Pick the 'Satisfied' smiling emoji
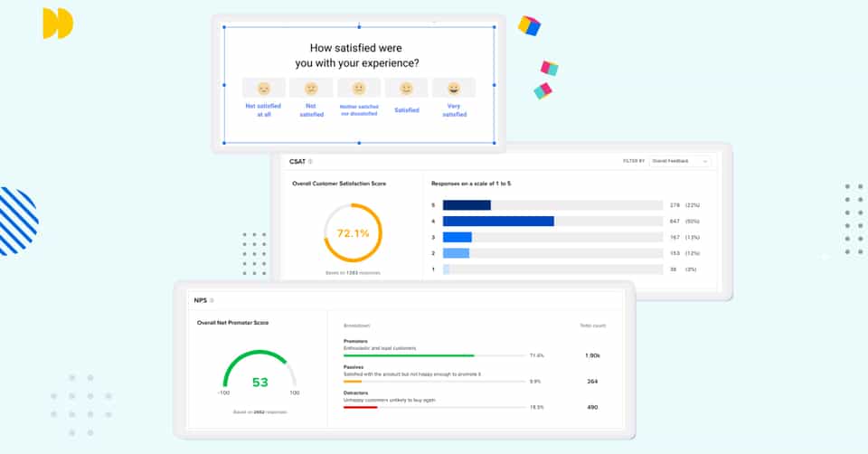The image size is (868, 454). coord(407,88)
